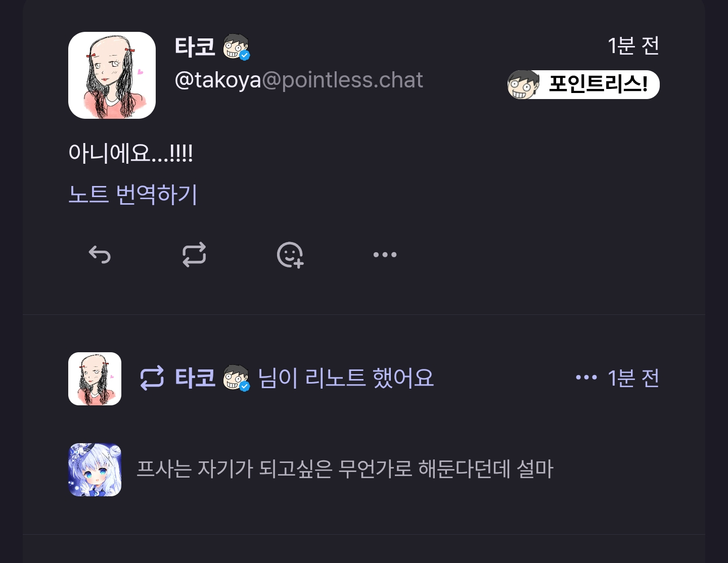Click the reply arrow icon under the note
The width and height of the screenshot is (728, 563).
point(100,255)
